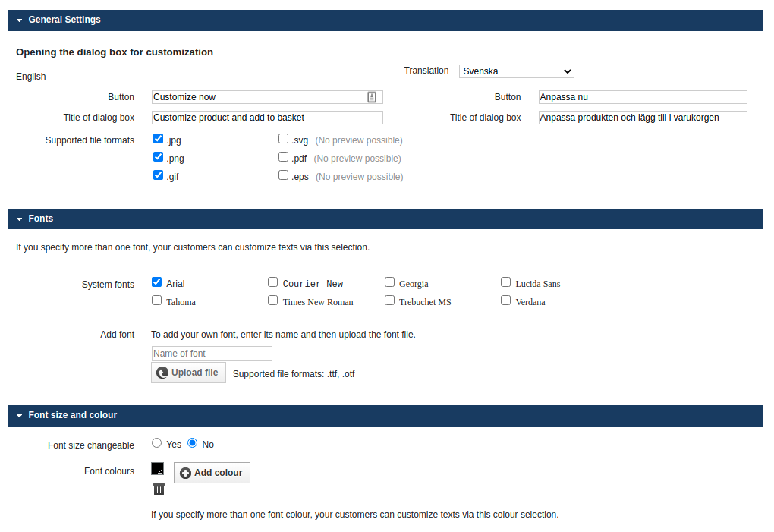This screenshot has height=532, width=774.
Task: Delete the font colour with trash icon
Action: (159, 489)
